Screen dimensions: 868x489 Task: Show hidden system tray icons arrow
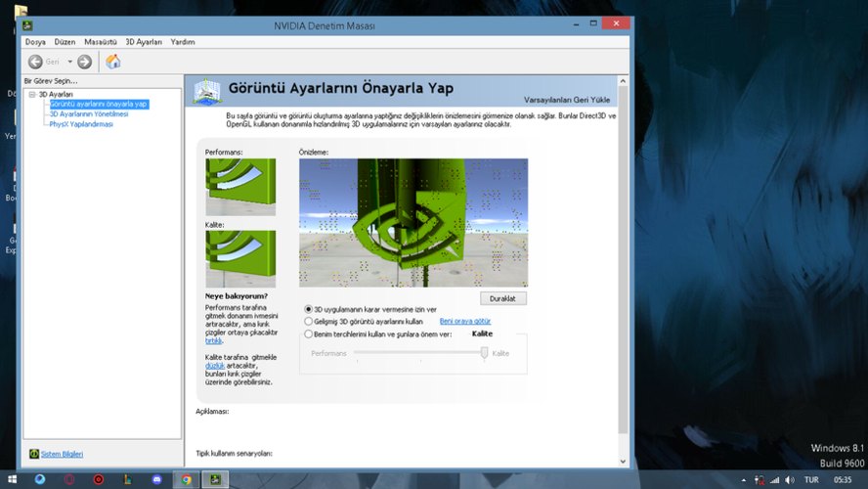[744, 480]
